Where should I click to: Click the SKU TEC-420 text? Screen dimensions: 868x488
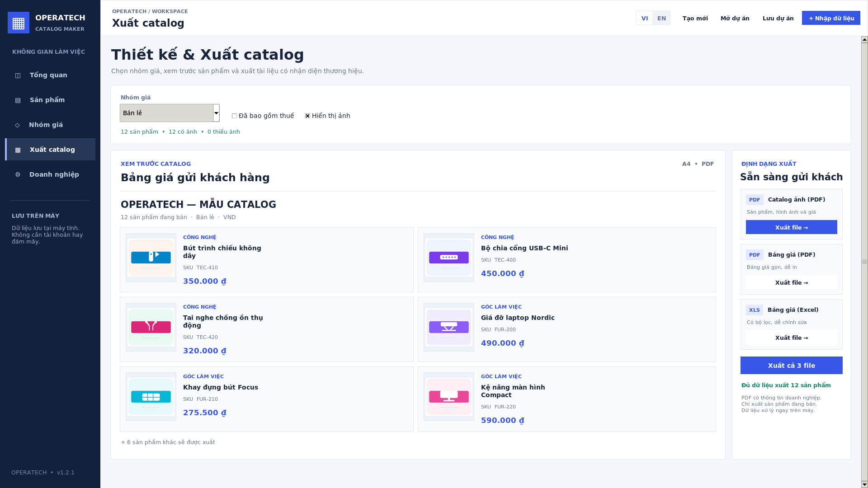point(200,337)
